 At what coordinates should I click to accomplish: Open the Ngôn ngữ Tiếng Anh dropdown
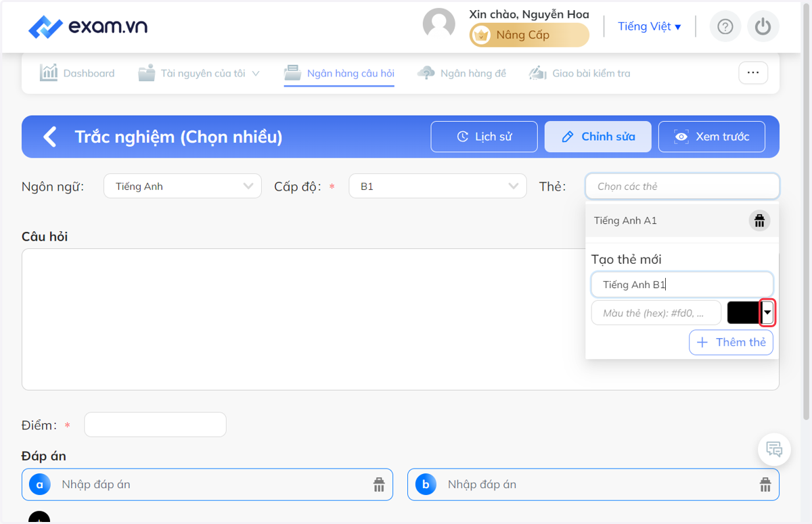click(x=183, y=186)
